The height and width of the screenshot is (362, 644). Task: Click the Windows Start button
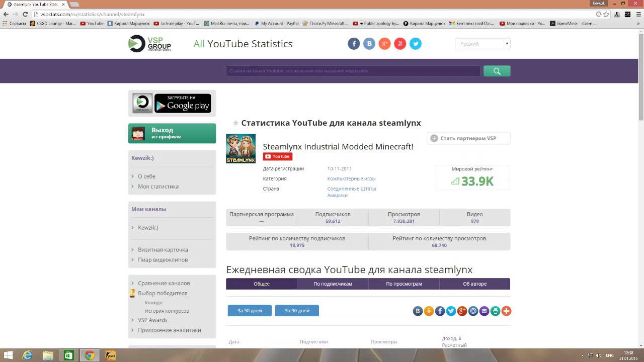(9, 355)
